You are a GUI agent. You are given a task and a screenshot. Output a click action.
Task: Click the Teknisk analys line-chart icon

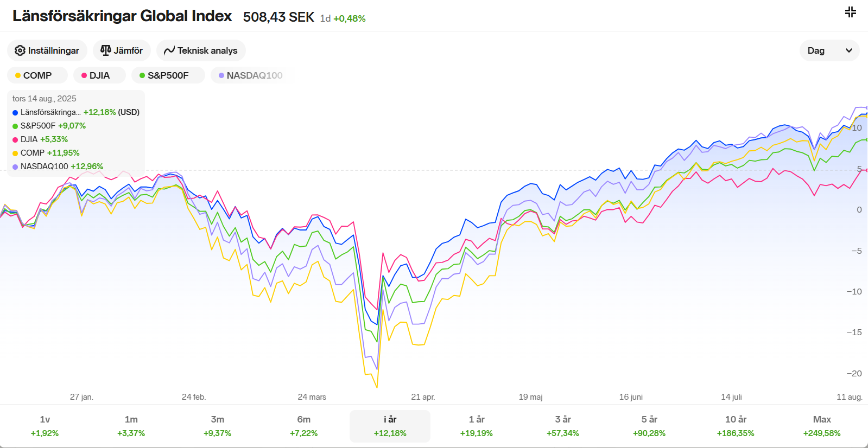point(169,50)
